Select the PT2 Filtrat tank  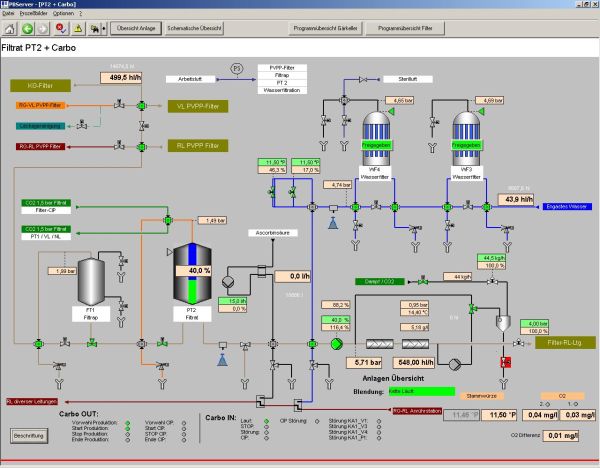[203, 271]
